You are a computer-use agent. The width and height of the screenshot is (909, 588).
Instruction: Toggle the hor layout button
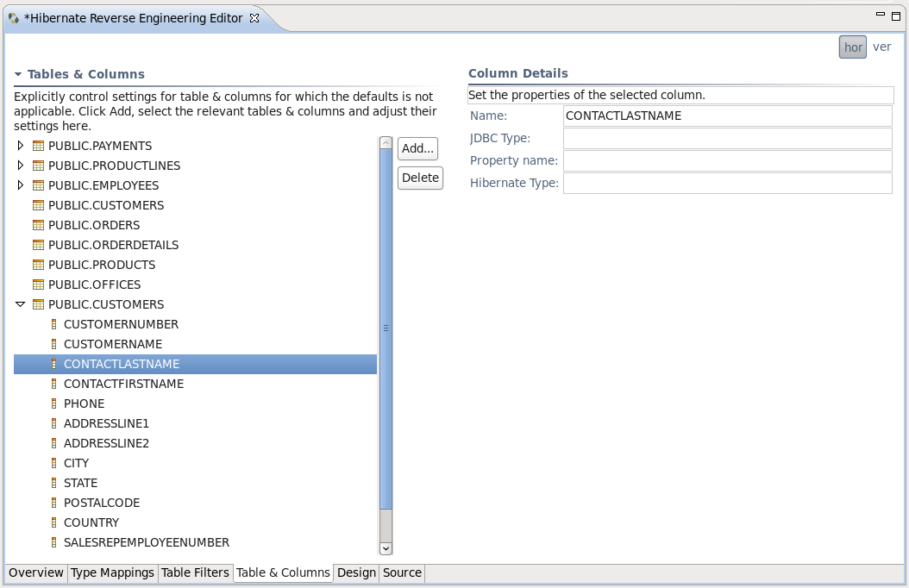tap(852, 47)
